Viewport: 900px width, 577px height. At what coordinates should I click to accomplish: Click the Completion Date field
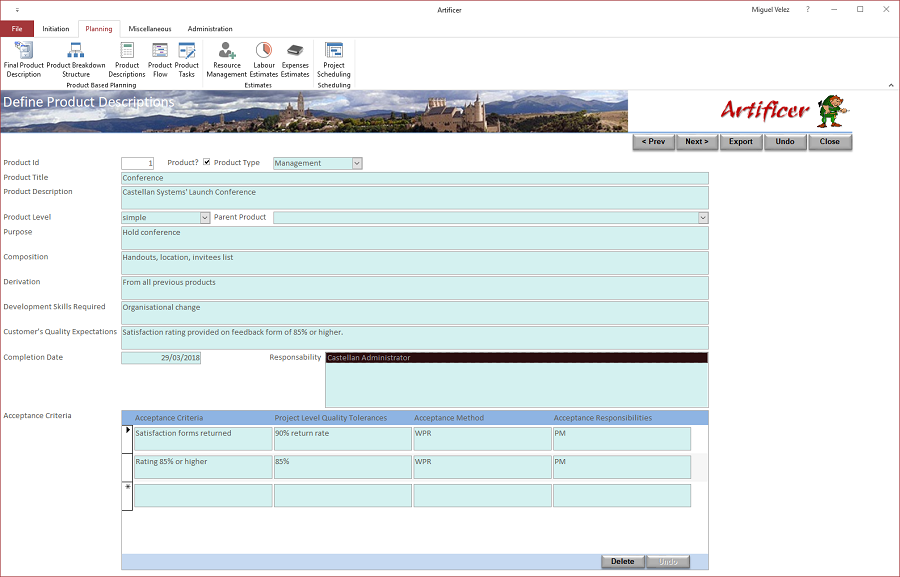pos(161,358)
